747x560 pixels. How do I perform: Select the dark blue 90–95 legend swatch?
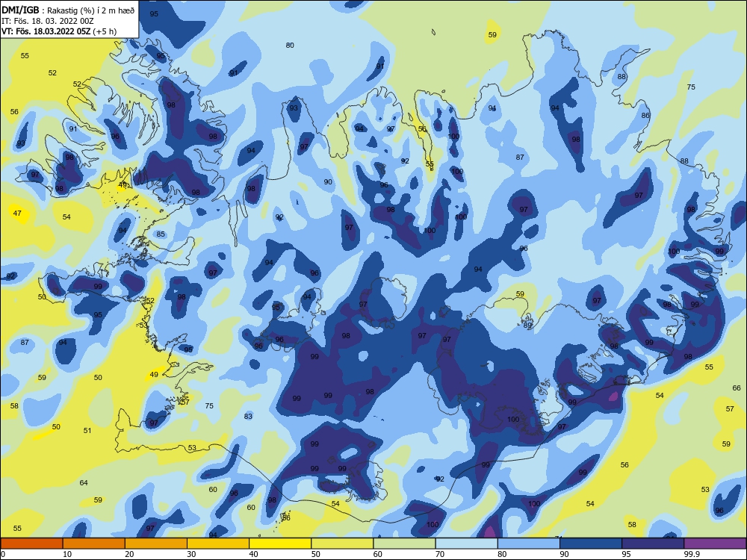point(591,544)
